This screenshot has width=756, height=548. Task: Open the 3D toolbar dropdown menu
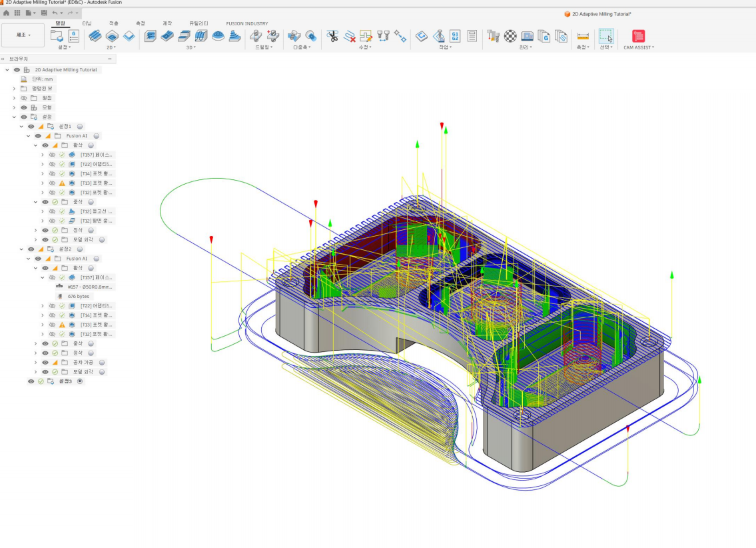coord(191,47)
